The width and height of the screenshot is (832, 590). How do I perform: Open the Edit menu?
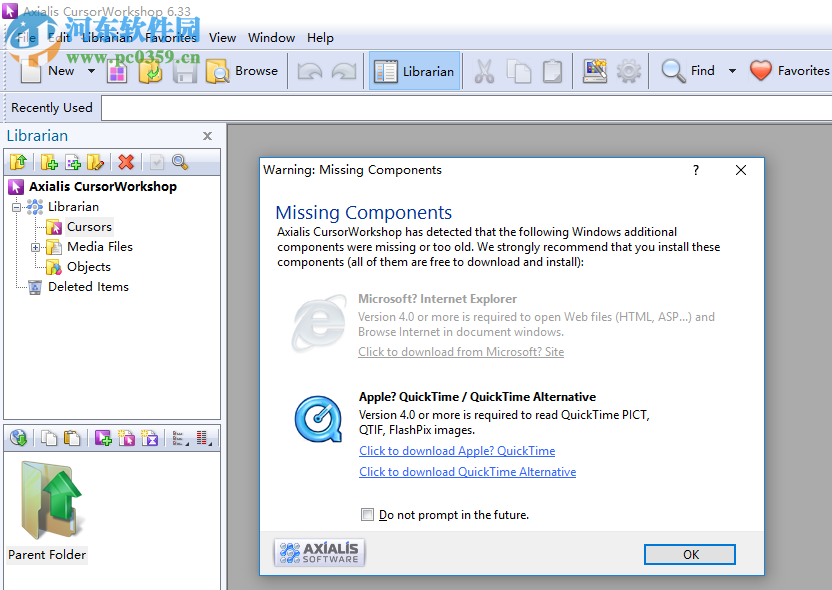point(59,38)
